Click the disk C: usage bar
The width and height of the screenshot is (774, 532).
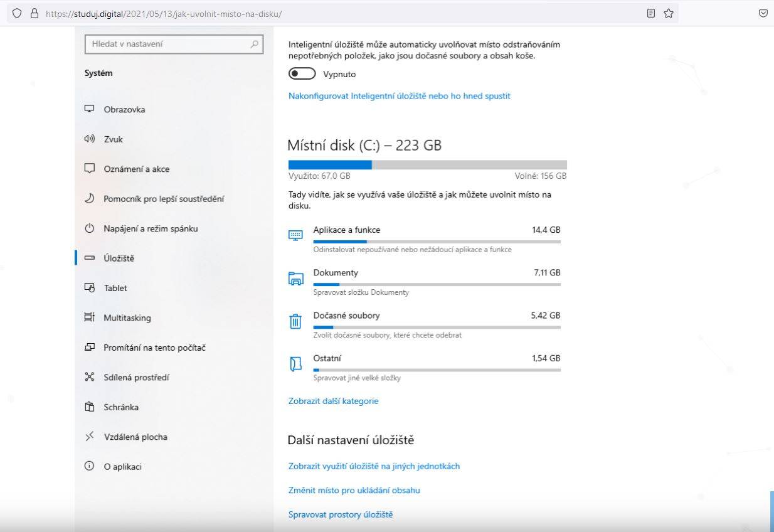pyautogui.click(x=428, y=165)
